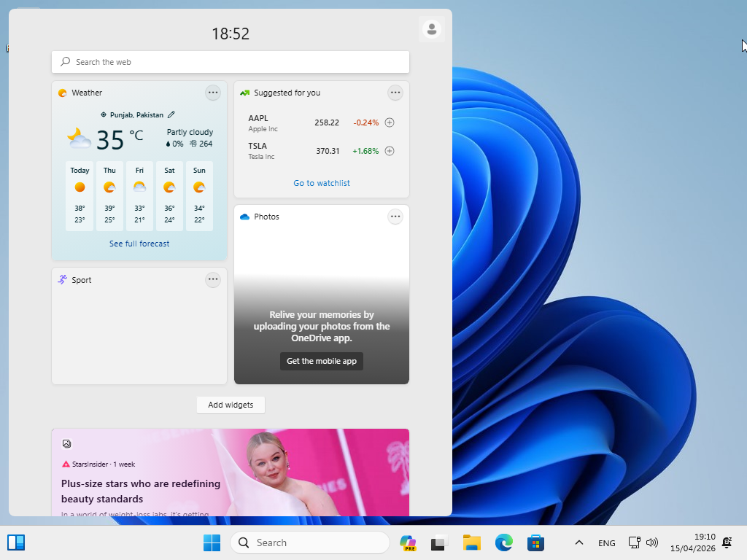Select Fri forecast column
The image size is (747, 560).
[139, 196]
